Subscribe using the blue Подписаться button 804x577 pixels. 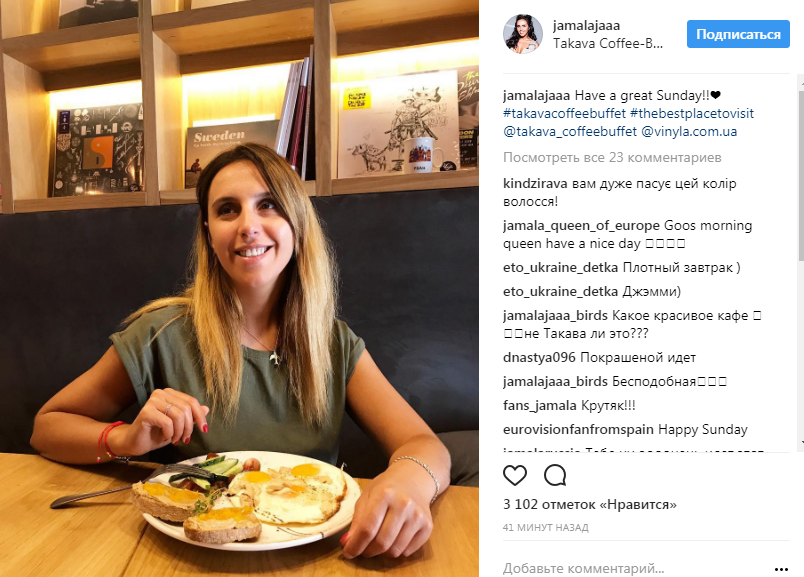tap(738, 34)
